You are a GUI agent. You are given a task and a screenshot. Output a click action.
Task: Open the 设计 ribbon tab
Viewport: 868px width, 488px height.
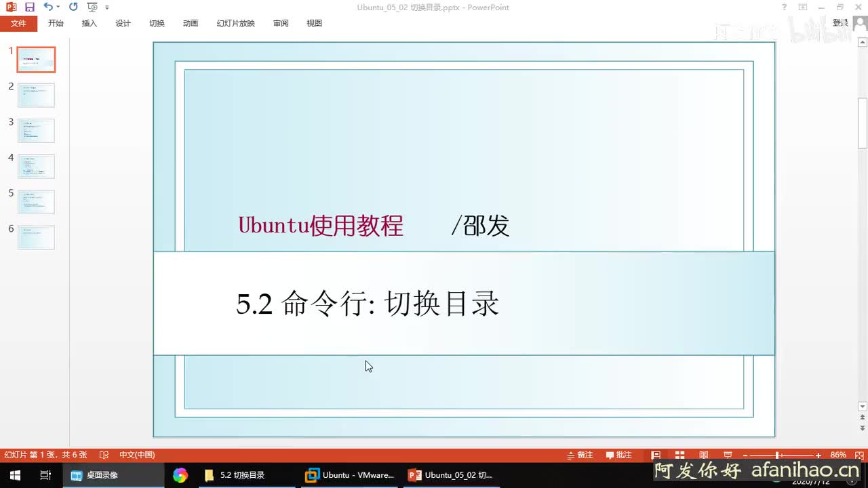pos(123,23)
